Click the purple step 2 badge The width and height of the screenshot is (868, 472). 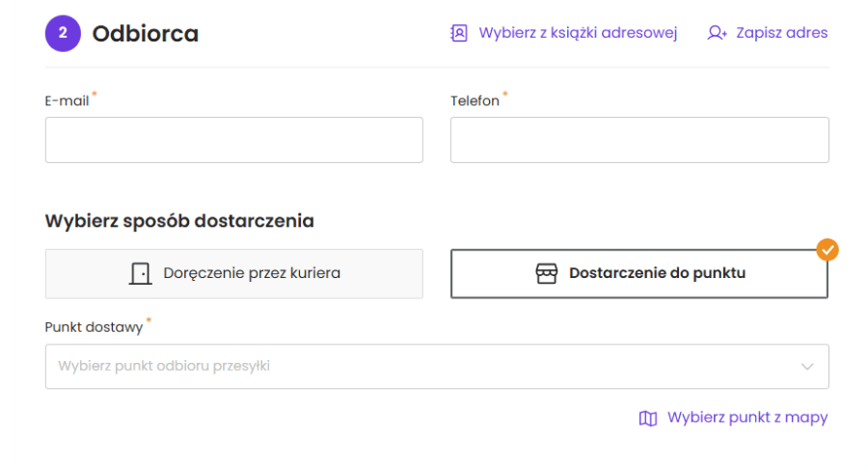[x=63, y=33]
